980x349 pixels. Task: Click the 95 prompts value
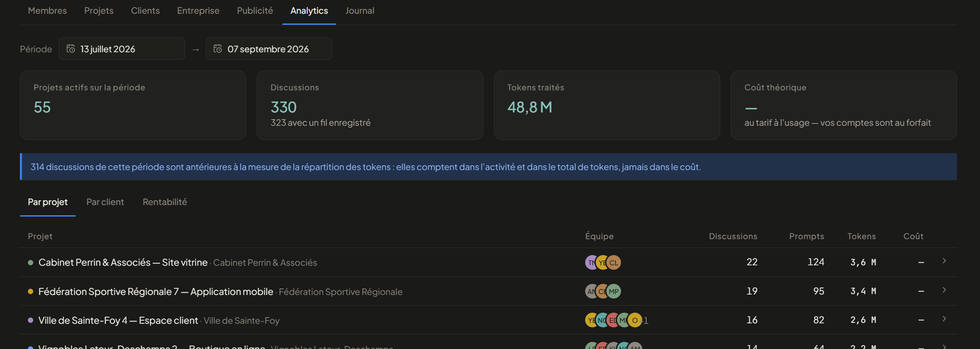pos(819,291)
